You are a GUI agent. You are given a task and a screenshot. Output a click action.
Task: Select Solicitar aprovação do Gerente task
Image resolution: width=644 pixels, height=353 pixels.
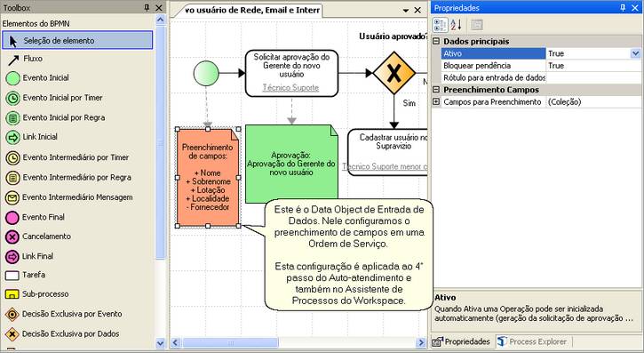291,73
